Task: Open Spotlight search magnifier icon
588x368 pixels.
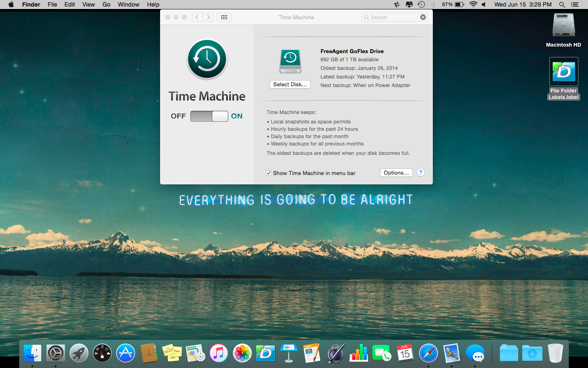Action: (x=562, y=4)
